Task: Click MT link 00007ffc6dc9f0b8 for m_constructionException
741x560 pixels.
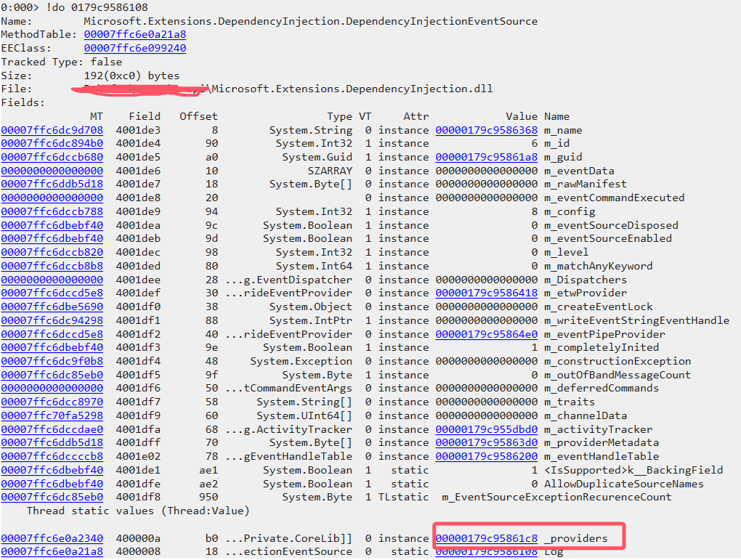Action: point(52,361)
